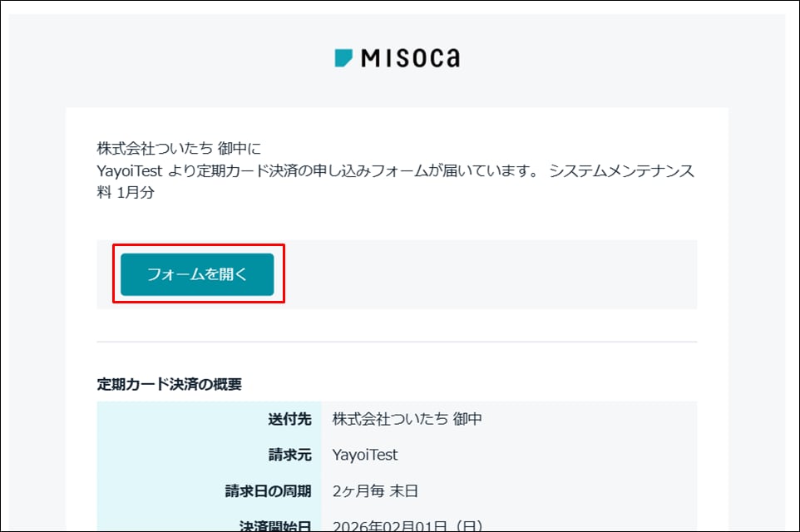800x532 pixels.
Task: Click the horizontal divider below the button
Action: tap(397, 342)
